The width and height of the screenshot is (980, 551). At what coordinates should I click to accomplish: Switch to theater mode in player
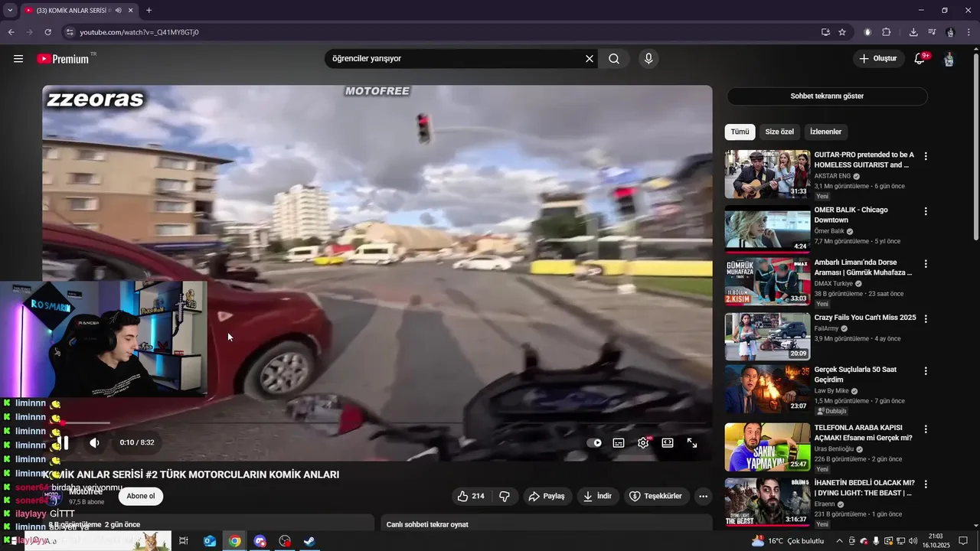(668, 442)
